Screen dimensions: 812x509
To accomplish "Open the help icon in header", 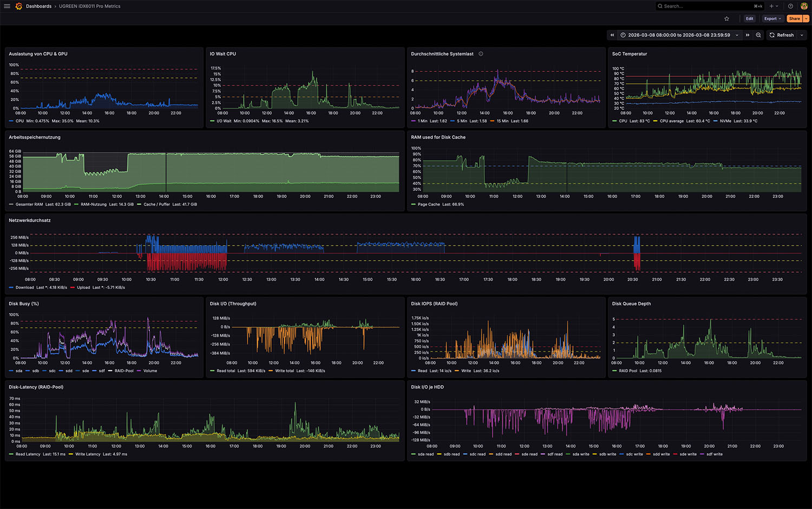I will [790, 6].
